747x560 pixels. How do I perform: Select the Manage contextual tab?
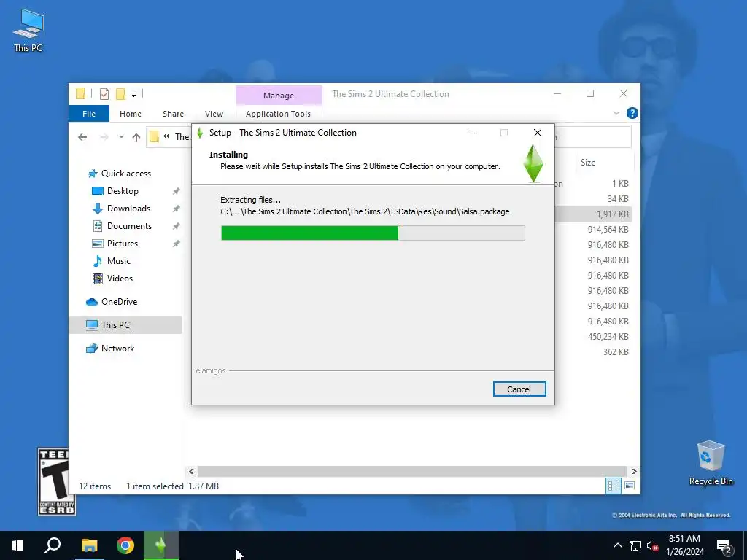point(279,96)
